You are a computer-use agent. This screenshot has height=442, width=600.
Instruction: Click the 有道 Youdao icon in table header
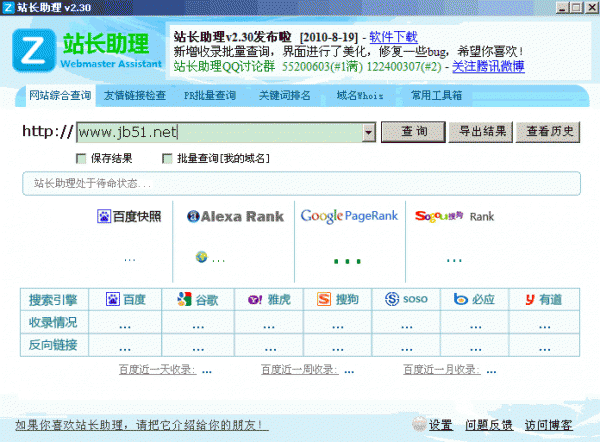click(x=530, y=300)
